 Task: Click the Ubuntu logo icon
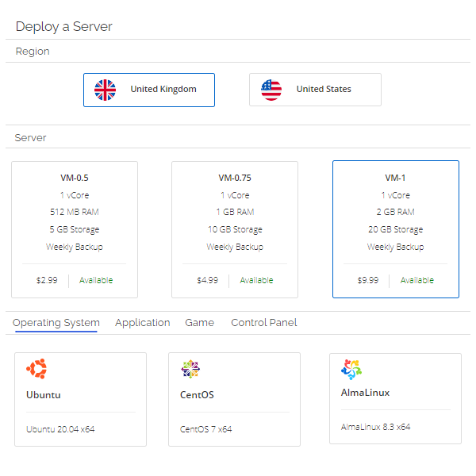pyautogui.click(x=36, y=369)
